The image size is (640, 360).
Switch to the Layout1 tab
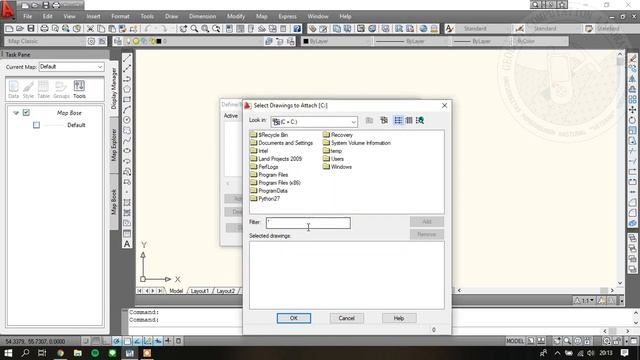tap(200, 291)
